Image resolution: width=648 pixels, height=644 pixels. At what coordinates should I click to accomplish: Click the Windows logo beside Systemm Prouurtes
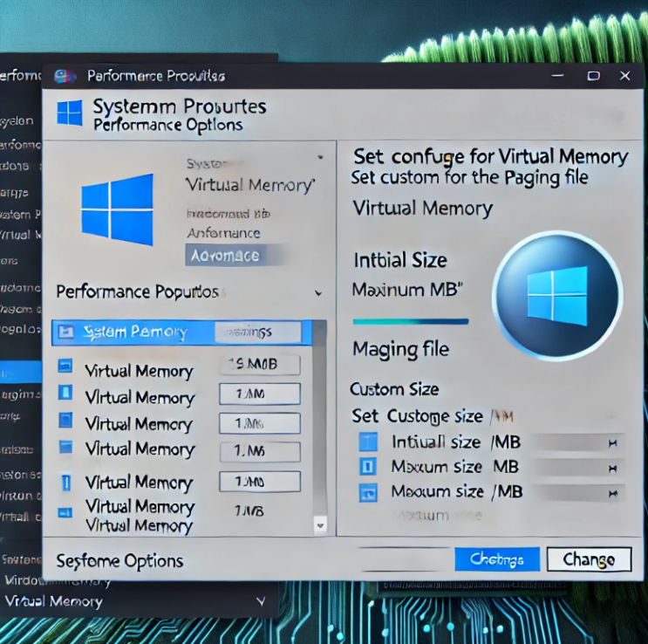70,113
